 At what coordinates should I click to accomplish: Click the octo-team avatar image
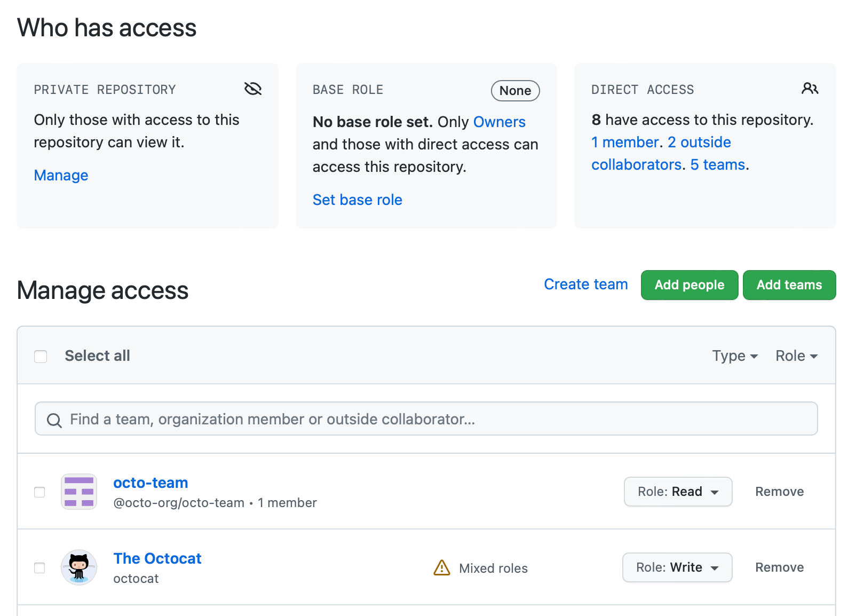click(x=78, y=492)
